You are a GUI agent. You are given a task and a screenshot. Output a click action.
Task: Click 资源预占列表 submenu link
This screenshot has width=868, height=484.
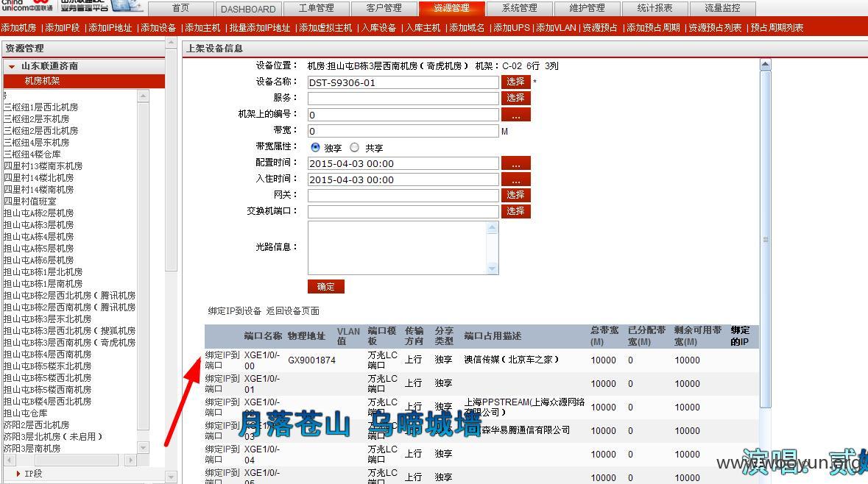pos(715,28)
